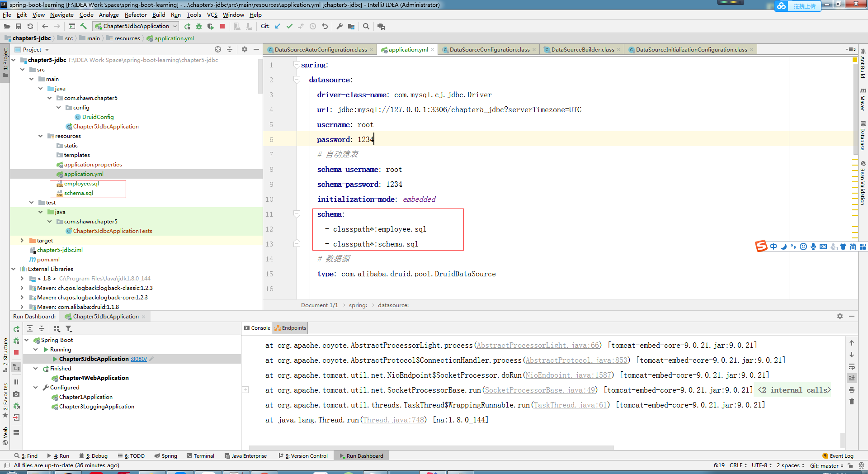Open the Terminal tool window button
Viewport: 868px width, 474px height.
(x=200, y=456)
